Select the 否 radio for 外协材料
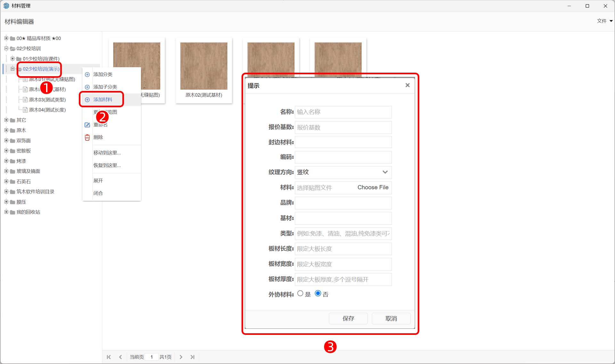The width and height of the screenshot is (615, 364). pyautogui.click(x=318, y=293)
